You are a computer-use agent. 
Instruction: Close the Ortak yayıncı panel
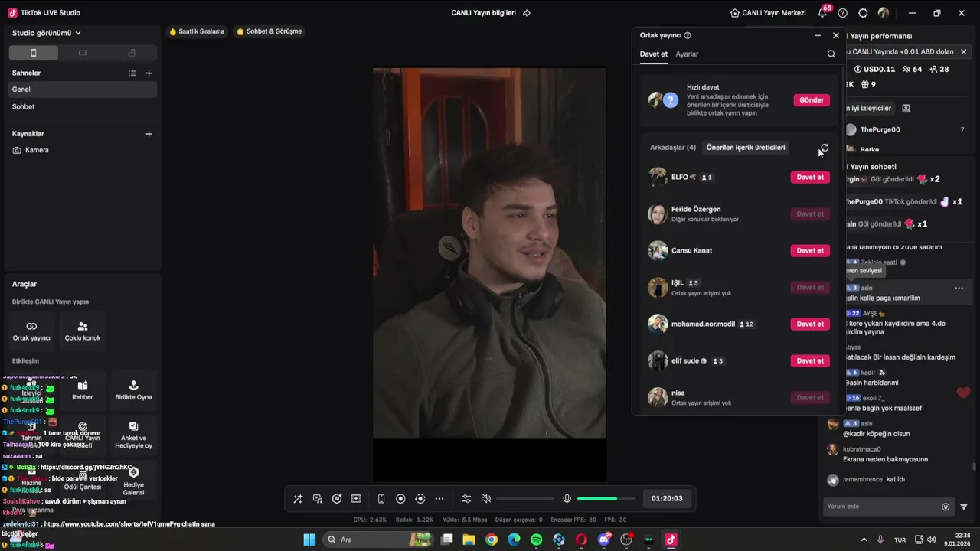tap(836, 35)
